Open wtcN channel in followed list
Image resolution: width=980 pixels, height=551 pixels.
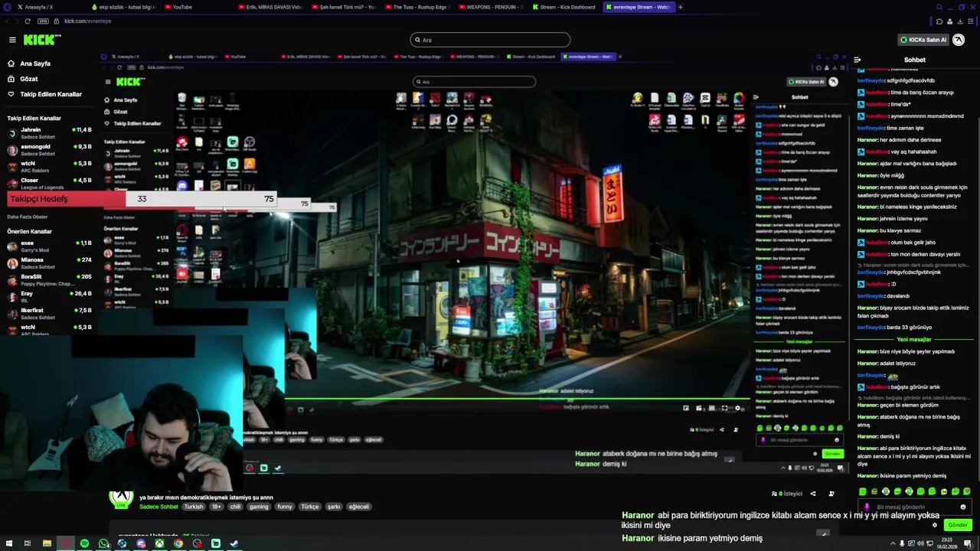point(49,167)
